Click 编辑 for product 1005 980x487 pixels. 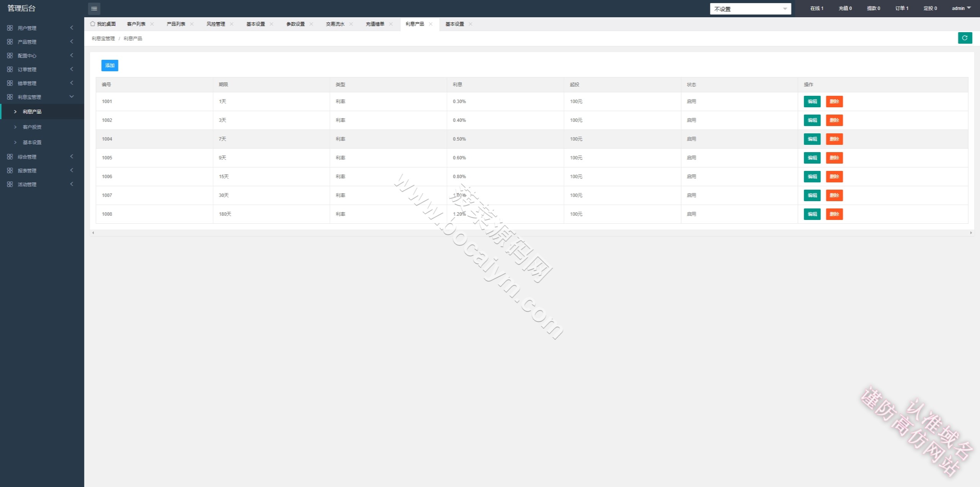point(812,158)
